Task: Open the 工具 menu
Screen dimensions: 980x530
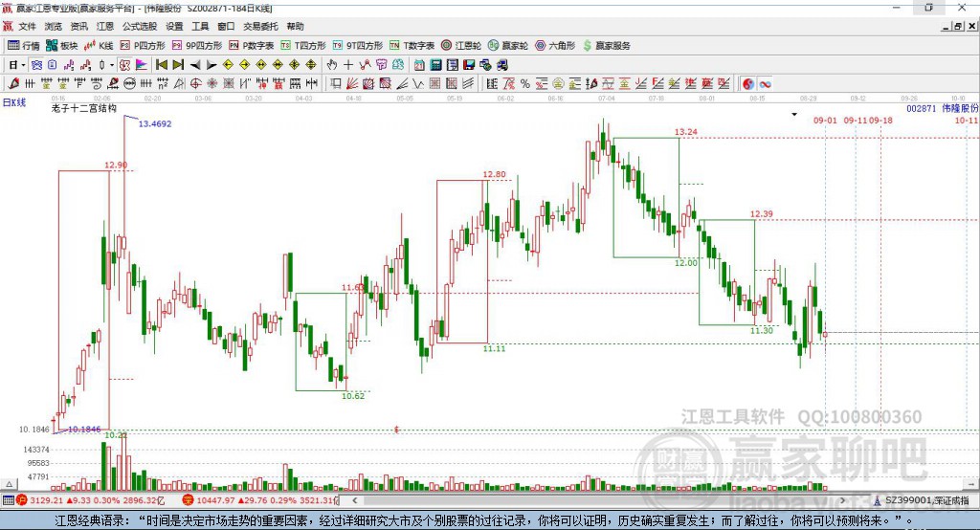Action: click(x=200, y=26)
